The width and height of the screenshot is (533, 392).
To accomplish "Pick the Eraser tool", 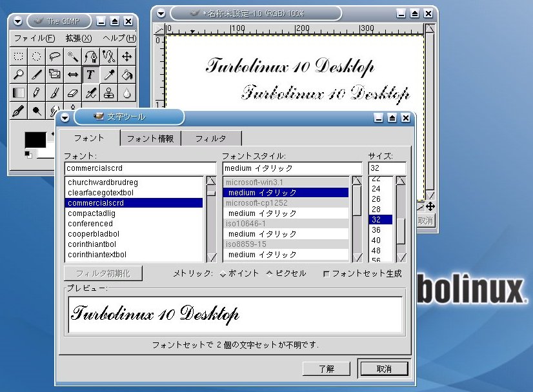I will click(x=72, y=92).
